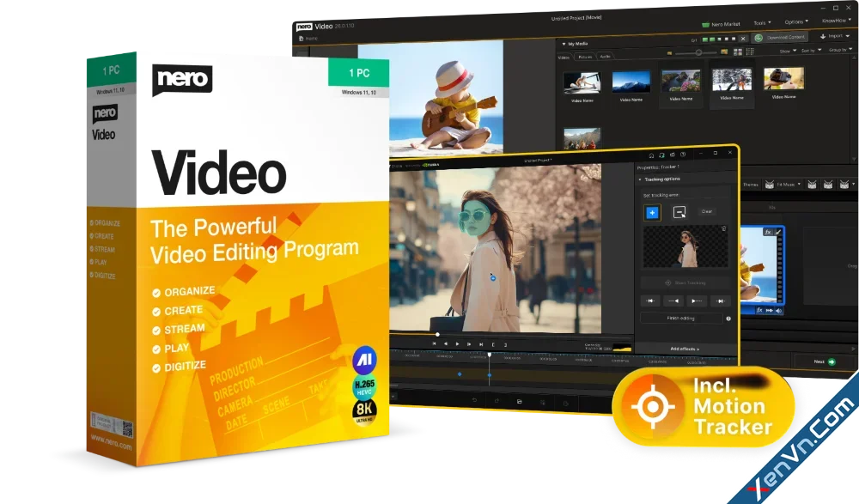Click Clear beside the tracking area tools
859x504 pixels.
pyautogui.click(x=707, y=211)
